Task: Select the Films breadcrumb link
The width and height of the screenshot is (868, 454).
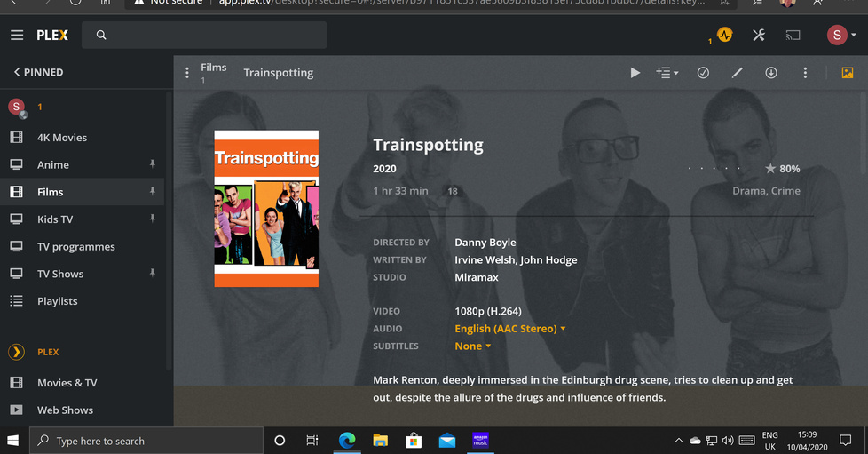Action: click(x=214, y=68)
